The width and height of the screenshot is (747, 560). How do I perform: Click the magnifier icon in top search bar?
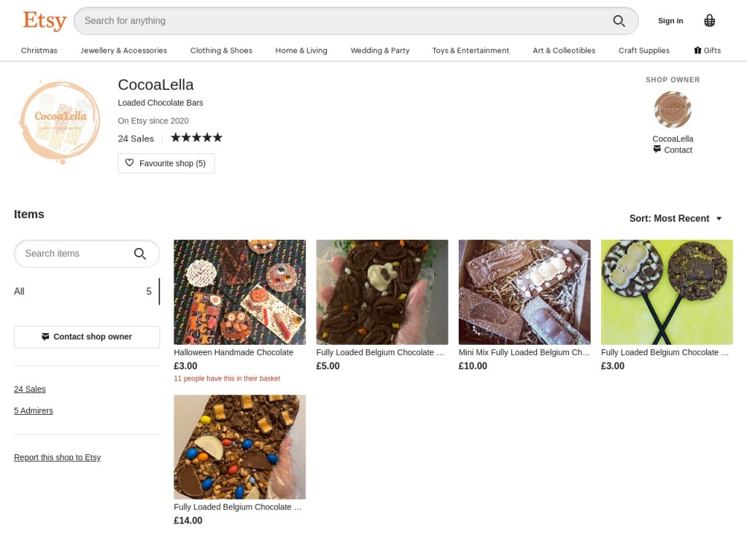619,21
